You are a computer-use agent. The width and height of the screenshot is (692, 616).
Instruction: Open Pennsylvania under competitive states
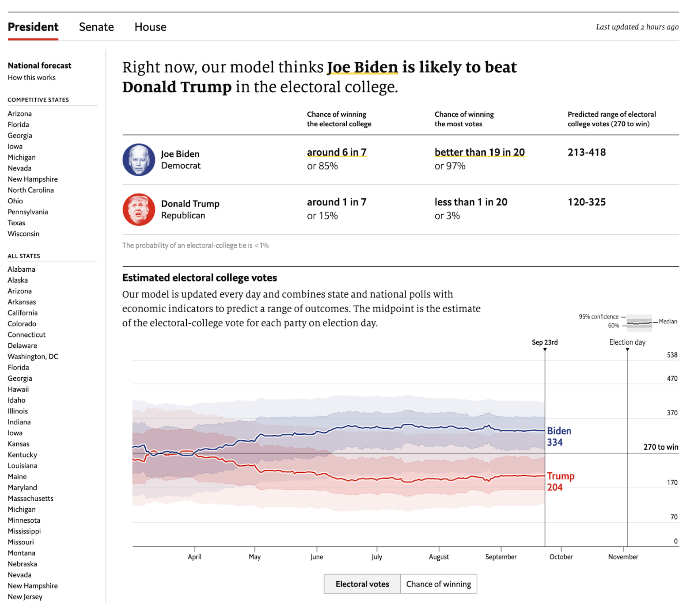[x=28, y=212]
